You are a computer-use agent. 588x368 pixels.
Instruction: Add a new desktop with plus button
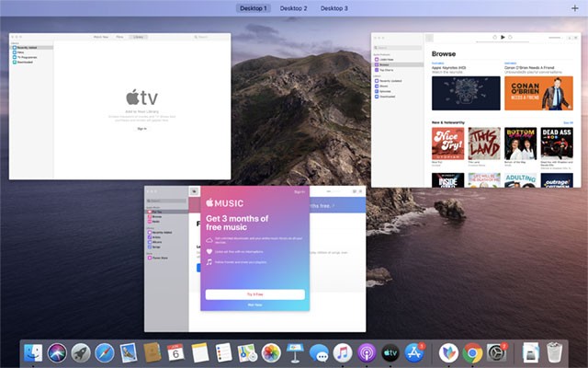pos(574,8)
